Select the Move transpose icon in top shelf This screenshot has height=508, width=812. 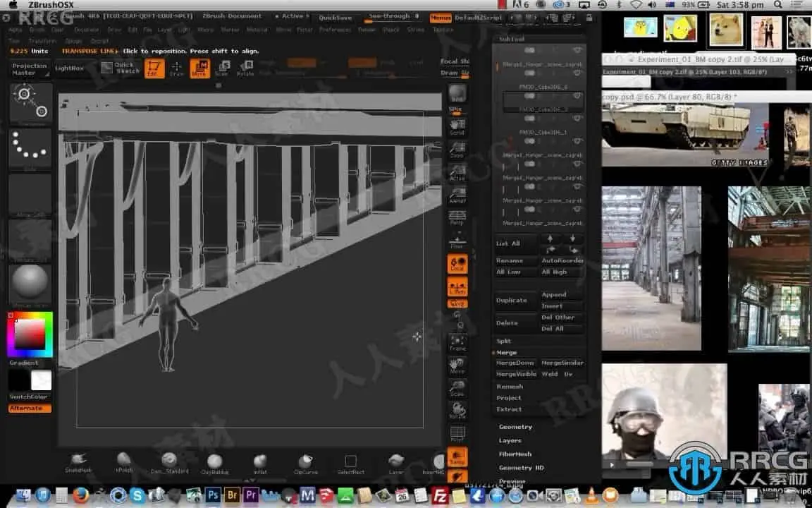[x=200, y=68]
